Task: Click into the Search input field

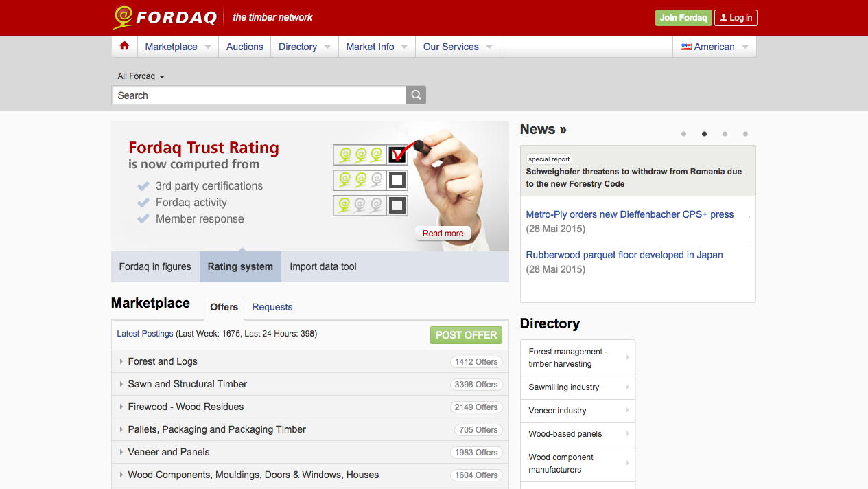Action: [x=259, y=95]
